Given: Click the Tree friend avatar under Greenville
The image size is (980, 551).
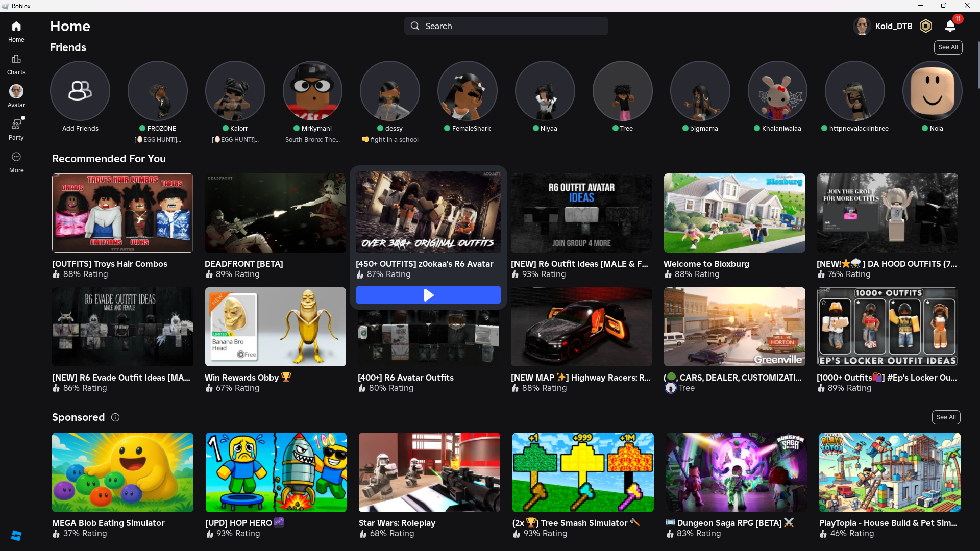Looking at the screenshot, I should coord(671,388).
